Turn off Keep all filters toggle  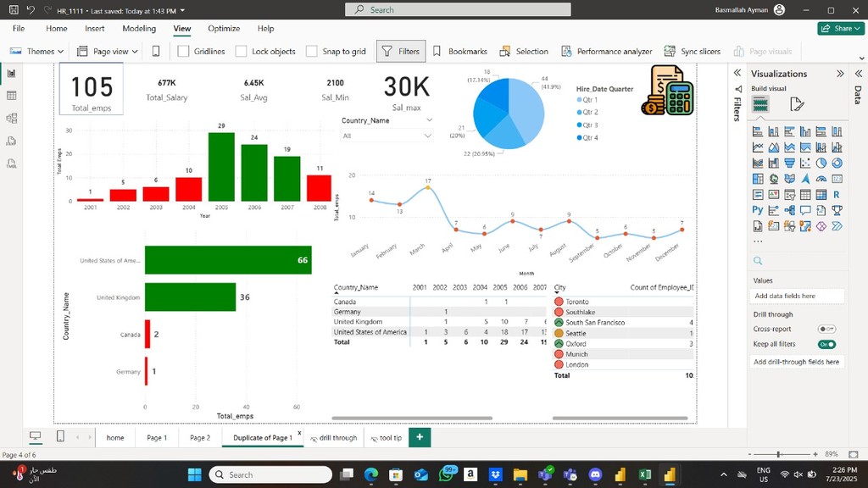click(x=826, y=344)
